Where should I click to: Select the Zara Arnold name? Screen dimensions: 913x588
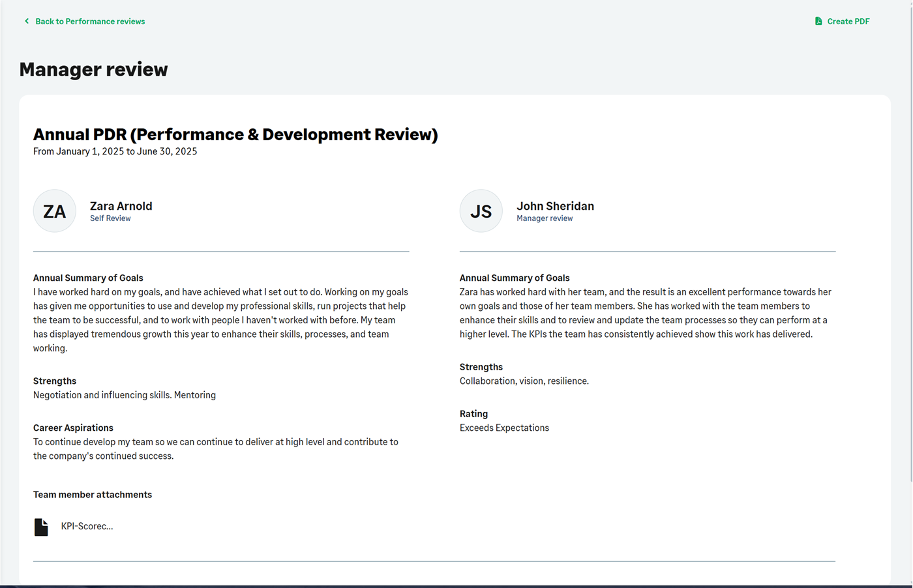(x=121, y=206)
